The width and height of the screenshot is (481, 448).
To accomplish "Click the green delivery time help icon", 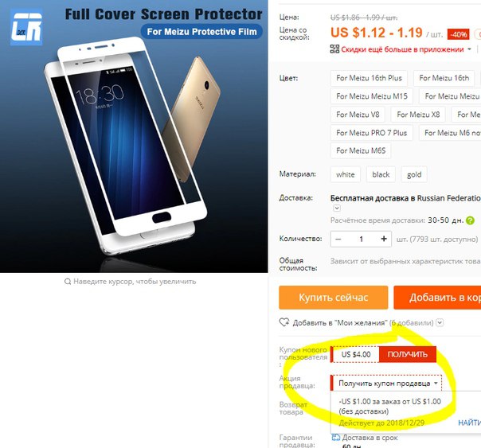I will 470,220.
